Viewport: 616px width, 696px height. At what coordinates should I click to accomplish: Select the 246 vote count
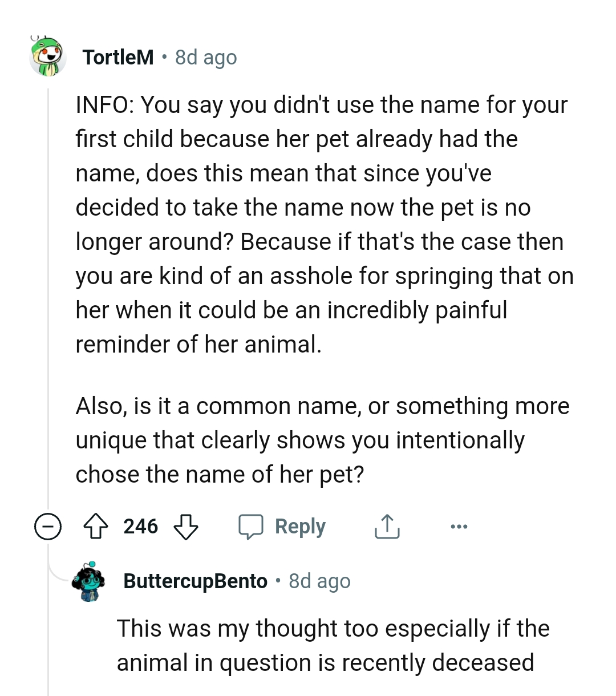(141, 526)
